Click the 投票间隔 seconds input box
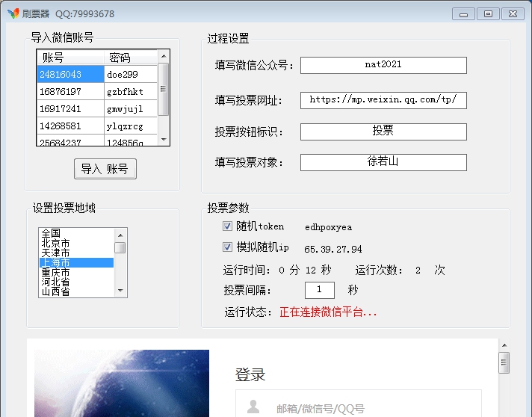 pyautogui.click(x=320, y=290)
